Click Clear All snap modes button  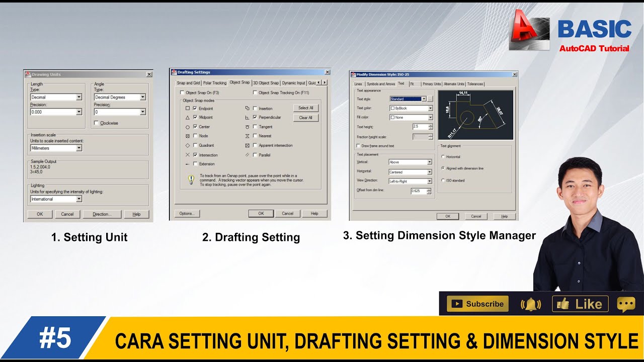[x=306, y=118]
